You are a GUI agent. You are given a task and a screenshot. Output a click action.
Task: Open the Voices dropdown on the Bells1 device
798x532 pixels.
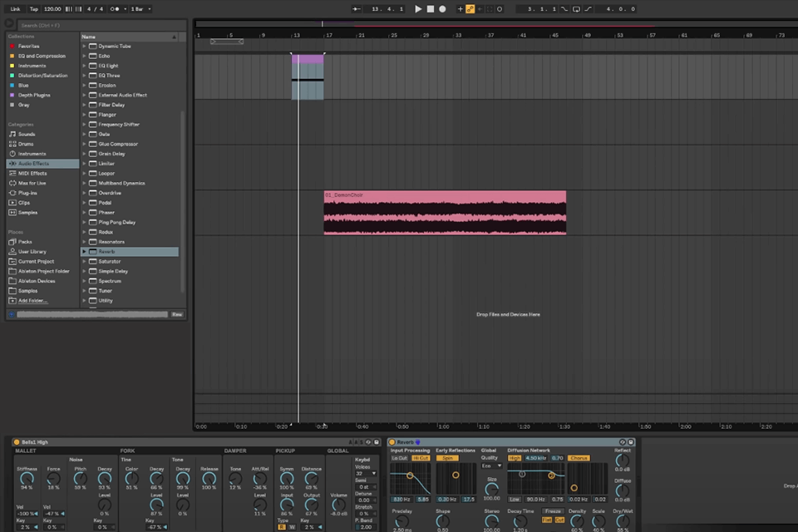[x=366, y=473]
